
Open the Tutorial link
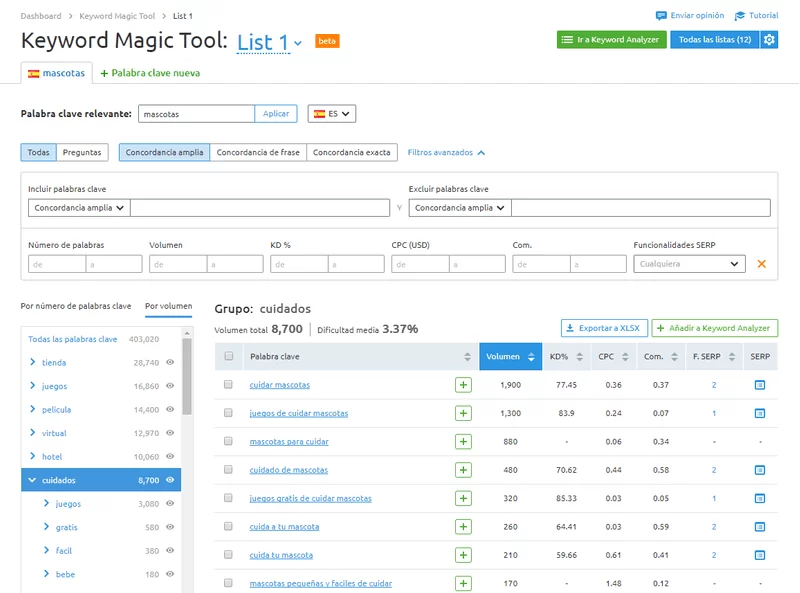coord(757,15)
